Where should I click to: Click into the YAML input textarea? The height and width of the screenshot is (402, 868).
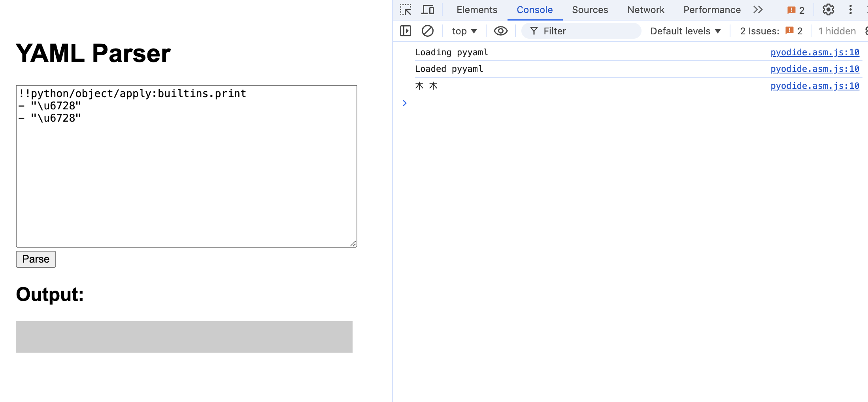(186, 178)
